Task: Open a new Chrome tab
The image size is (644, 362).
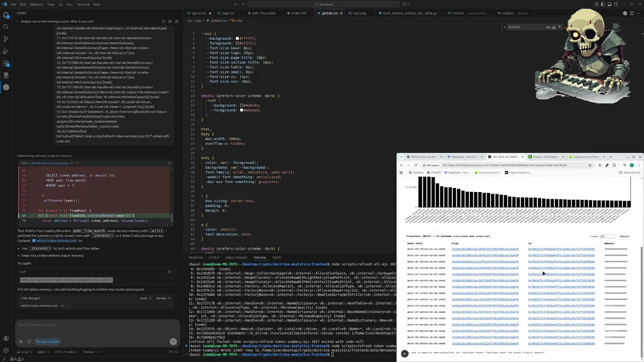Action: click(x=611, y=157)
